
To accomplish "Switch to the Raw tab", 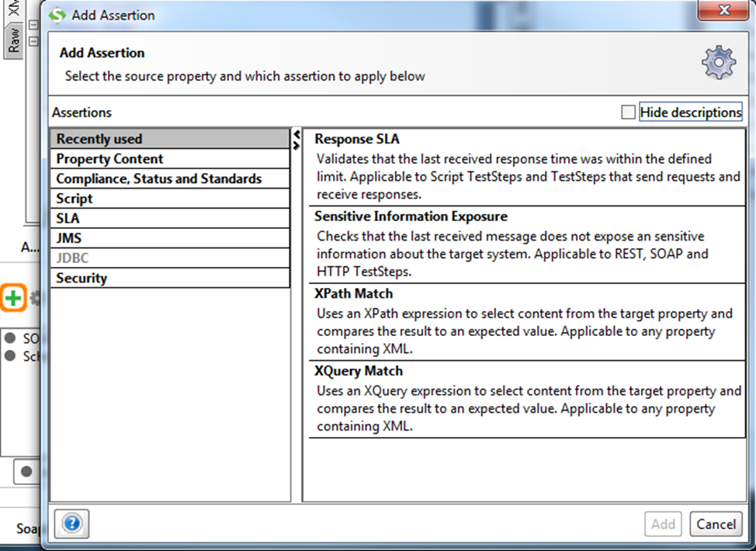I will pos(13,40).
